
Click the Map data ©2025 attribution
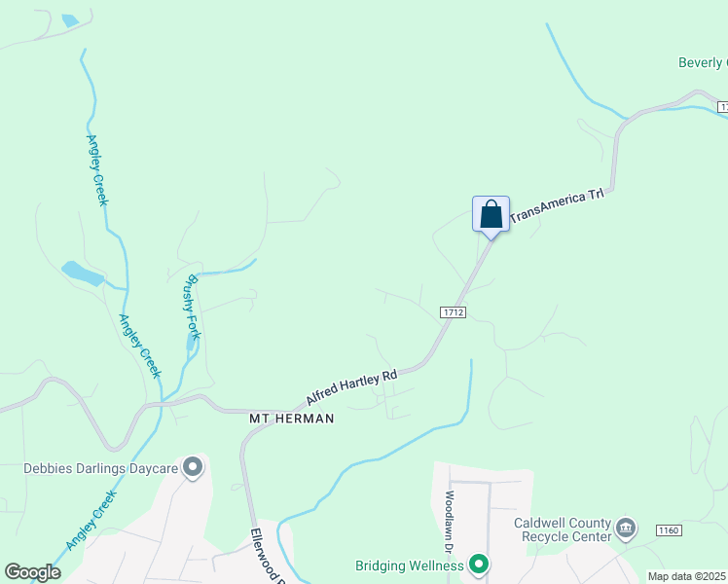pyautogui.click(x=687, y=576)
